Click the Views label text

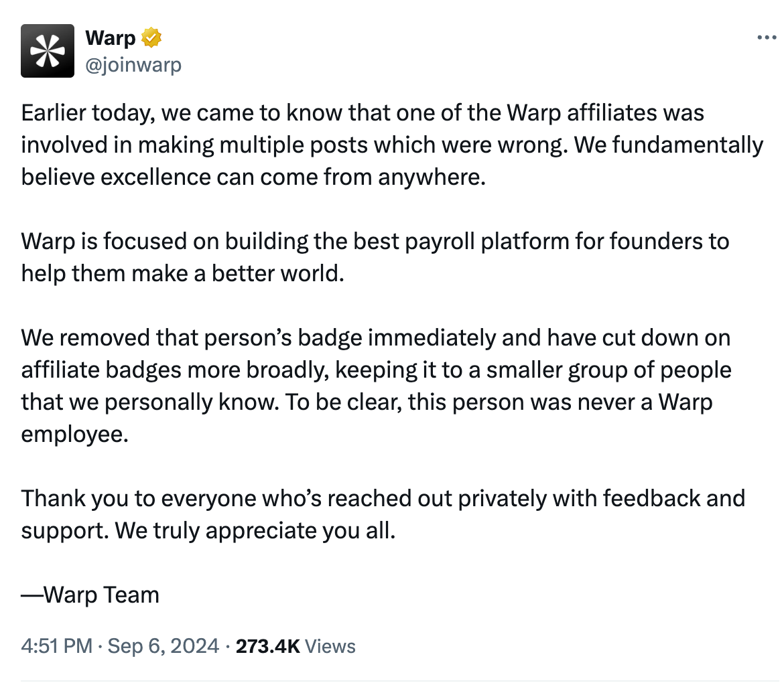(x=330, y=646)
